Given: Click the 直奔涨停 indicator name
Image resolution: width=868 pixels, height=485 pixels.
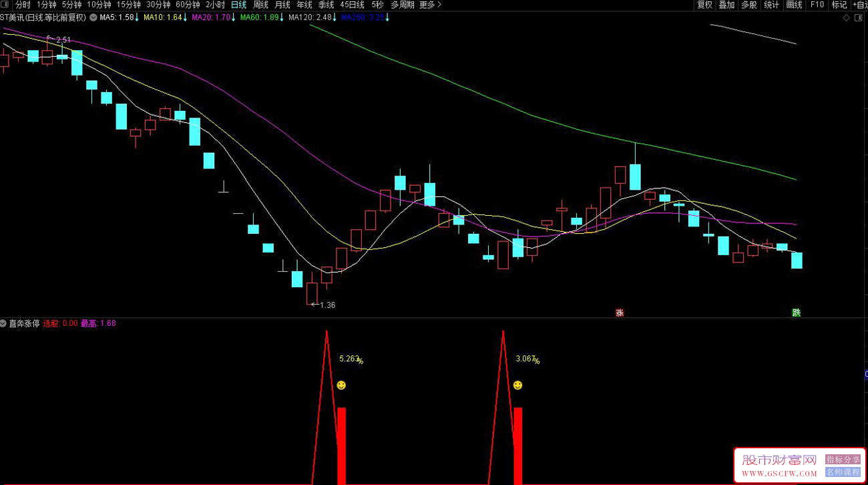Looking at the screenshot, I should click(x=24, y=323).
